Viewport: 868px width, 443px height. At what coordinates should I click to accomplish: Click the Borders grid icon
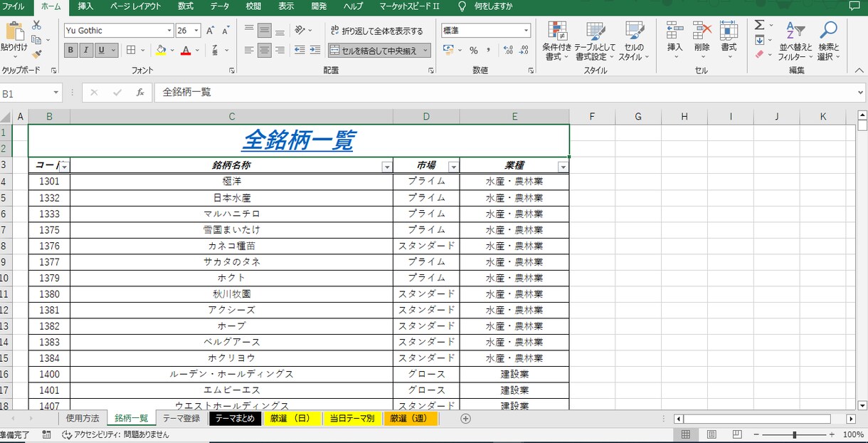pos(131,50)
